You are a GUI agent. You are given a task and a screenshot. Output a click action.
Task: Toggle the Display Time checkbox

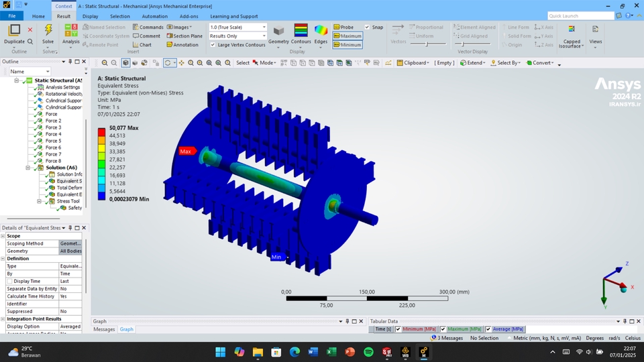(x=9, y=281)
